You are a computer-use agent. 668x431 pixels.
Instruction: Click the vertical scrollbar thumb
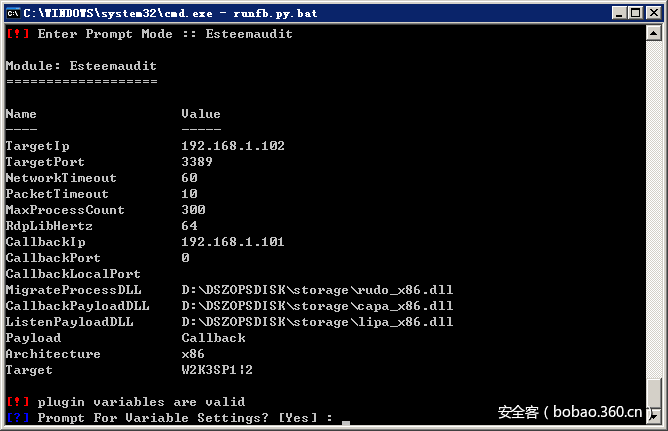point(654,394)
